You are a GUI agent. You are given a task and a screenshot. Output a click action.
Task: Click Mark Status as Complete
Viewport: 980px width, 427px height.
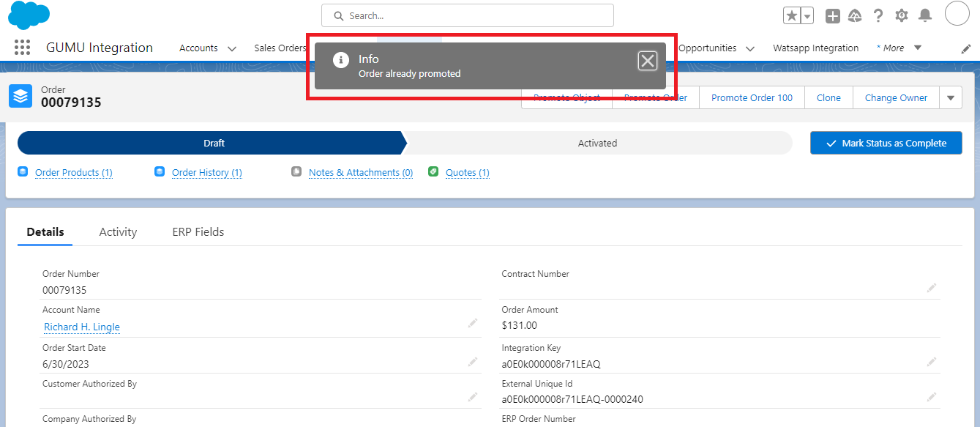pos(886,144)
